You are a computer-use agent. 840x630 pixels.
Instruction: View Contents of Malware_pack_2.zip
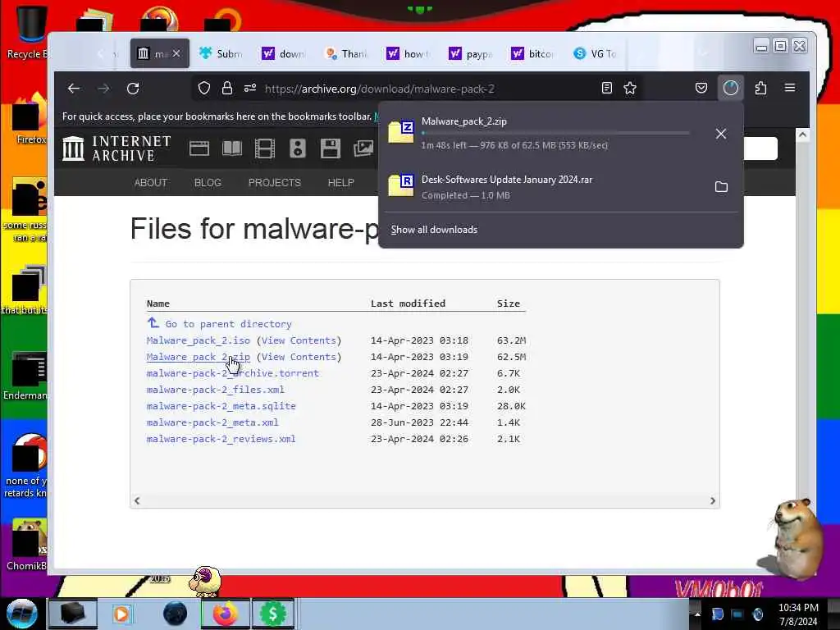[x=299, y=357]
